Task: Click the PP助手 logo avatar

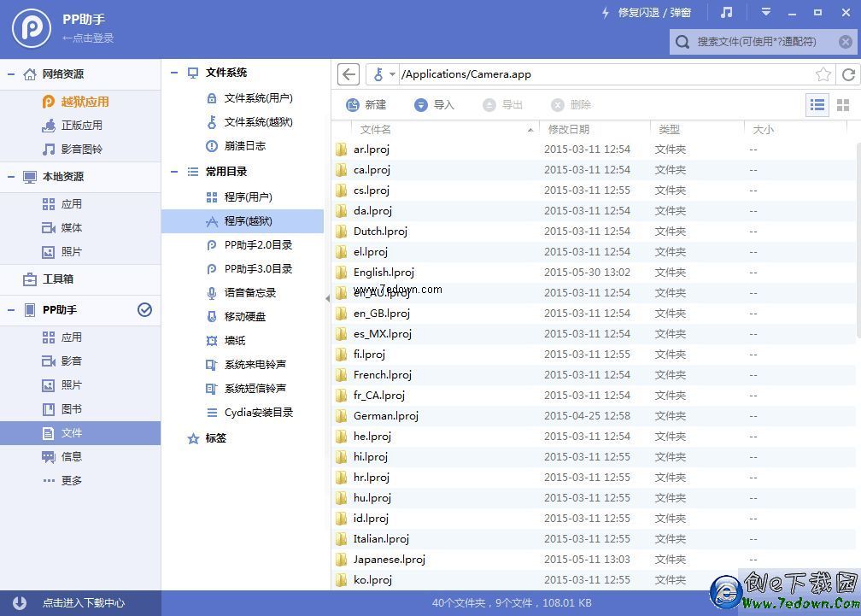Action: tap(32, 26)
